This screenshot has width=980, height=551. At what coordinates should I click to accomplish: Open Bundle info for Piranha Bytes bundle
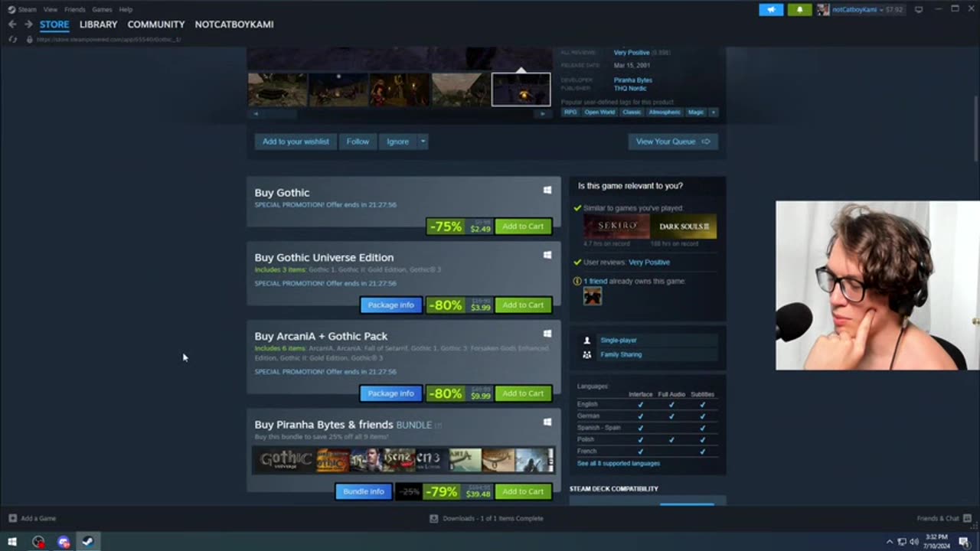tap(364, 491)
